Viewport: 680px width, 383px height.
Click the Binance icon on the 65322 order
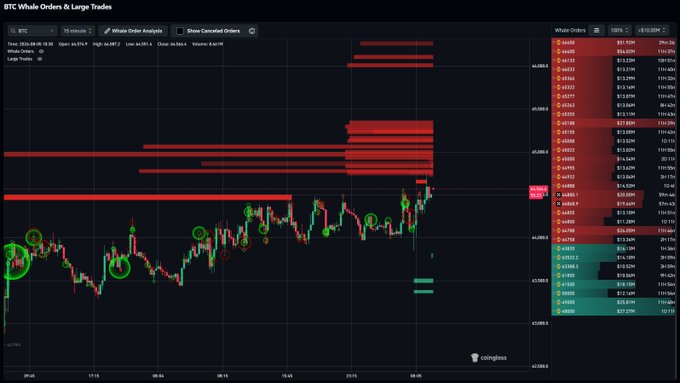(559, 87)
